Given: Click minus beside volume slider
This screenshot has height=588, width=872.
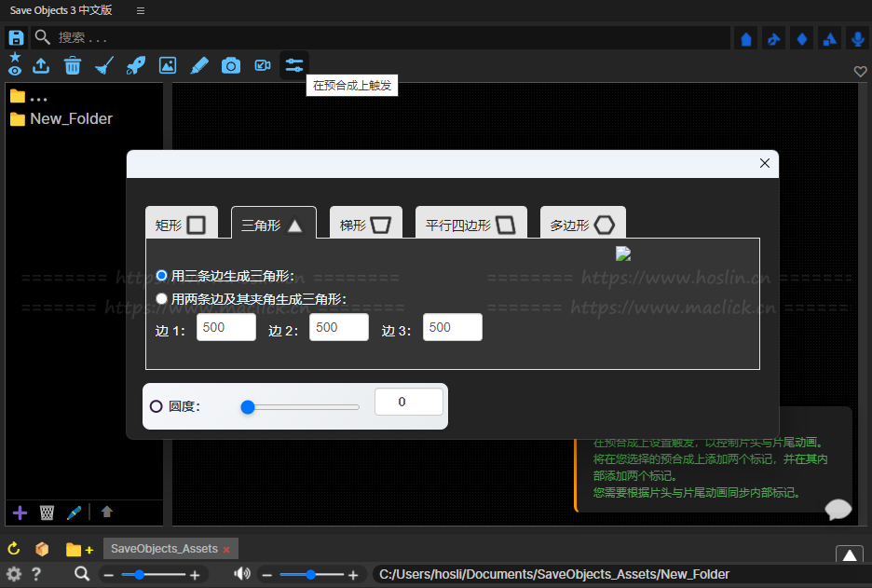Looking at the screenshot, I should point(267,575).
